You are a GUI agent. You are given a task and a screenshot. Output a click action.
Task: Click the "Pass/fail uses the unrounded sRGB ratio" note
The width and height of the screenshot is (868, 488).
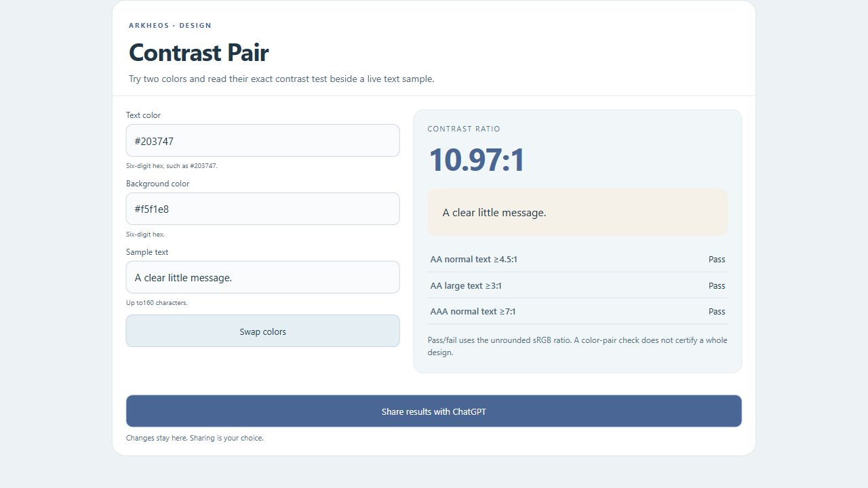[x=578, y=346]
